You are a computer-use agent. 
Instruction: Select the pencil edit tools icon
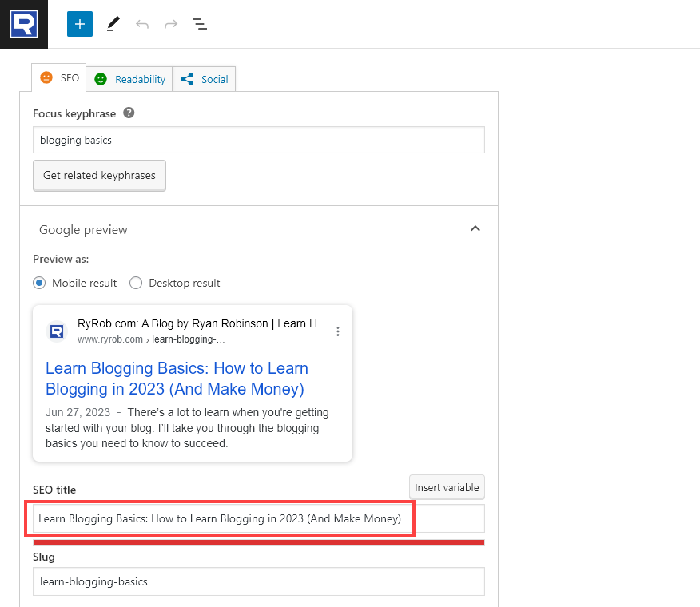(x=112, y=24)
